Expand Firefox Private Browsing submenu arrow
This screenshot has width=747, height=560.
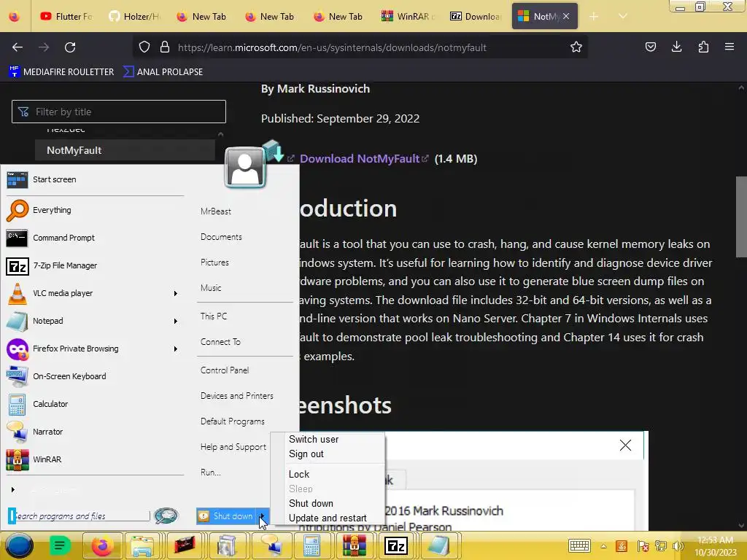(175, 349)
